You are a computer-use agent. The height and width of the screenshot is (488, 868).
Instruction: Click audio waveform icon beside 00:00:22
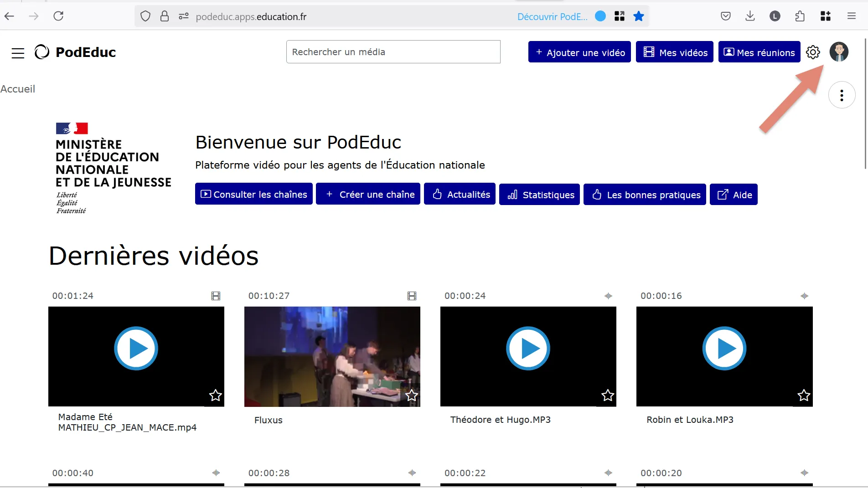(608, 473)
